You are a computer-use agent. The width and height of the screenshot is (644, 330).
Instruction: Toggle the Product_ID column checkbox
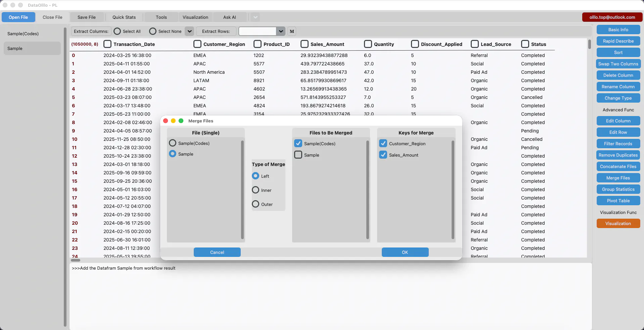(x=258, y=44)
